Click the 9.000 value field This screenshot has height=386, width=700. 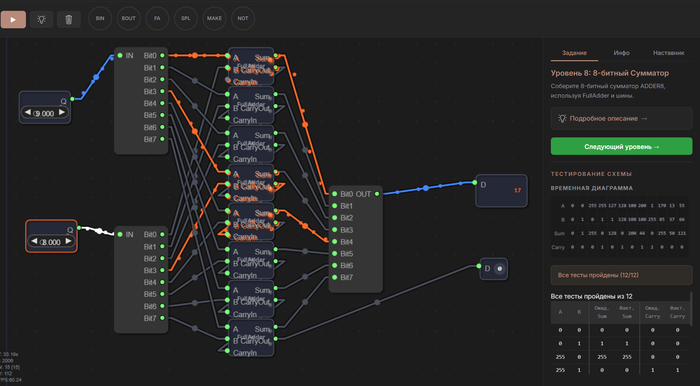tap(45, 113)
